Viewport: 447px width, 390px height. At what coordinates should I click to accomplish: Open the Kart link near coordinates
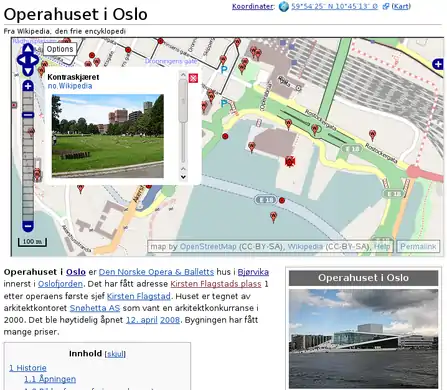(x=401, y=6)
